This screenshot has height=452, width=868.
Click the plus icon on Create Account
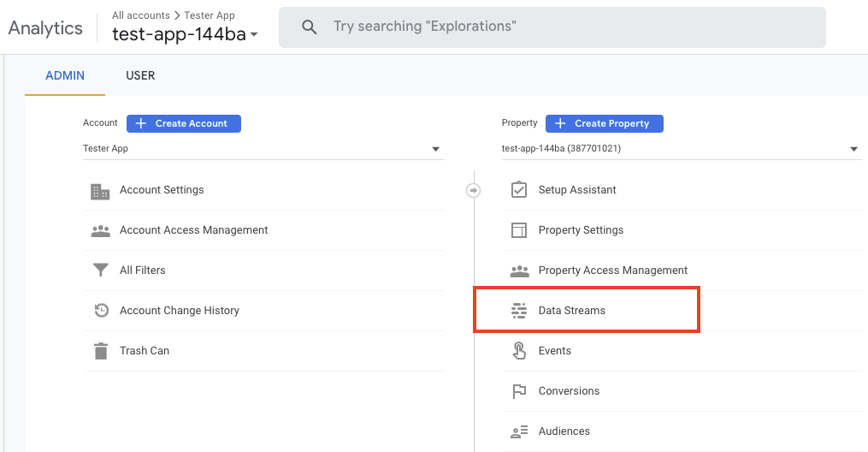140,123
